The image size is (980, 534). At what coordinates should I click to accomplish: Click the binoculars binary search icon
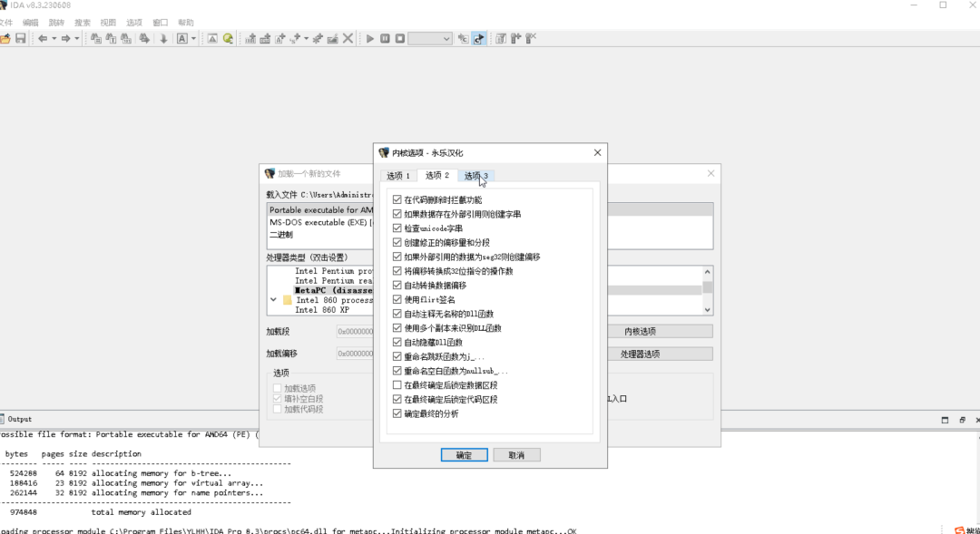(x=126, y=39)
